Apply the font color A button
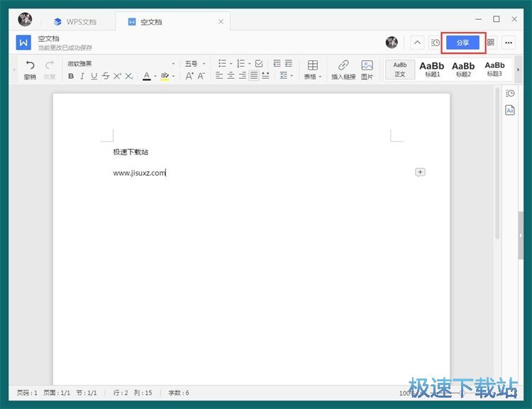 (x=147, y=76)
